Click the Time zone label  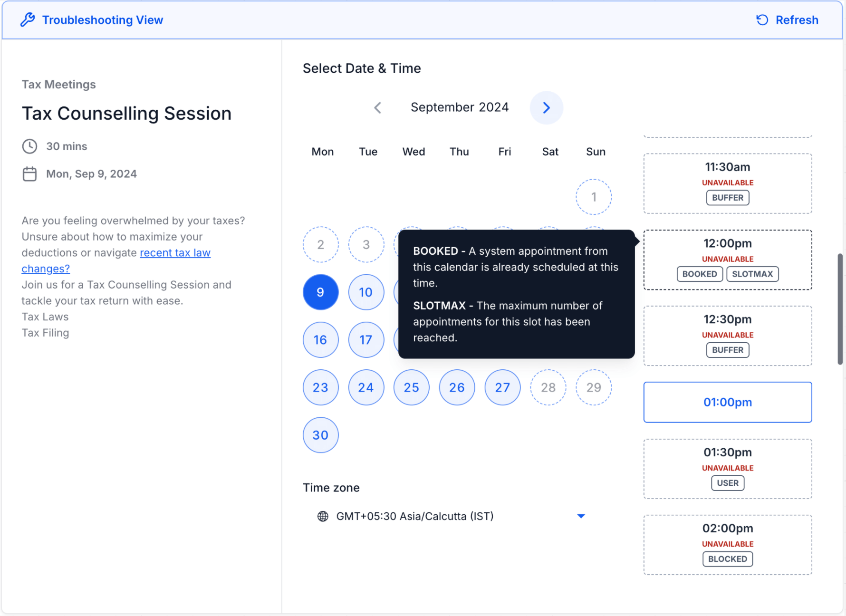point(331,488)
